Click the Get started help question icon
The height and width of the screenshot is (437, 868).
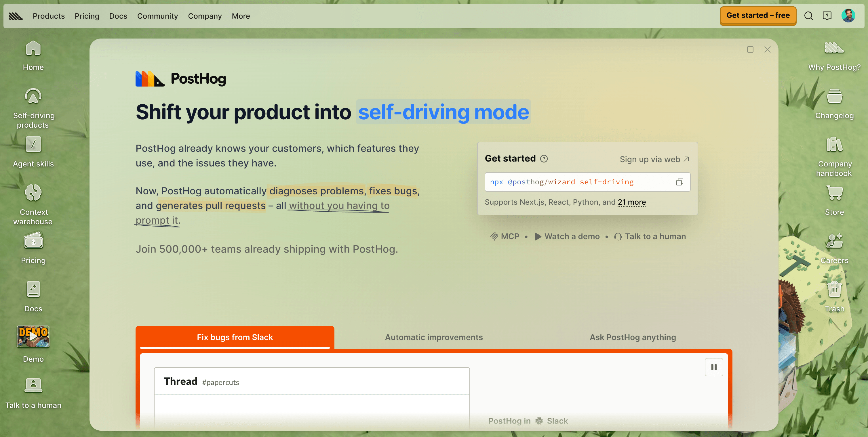point(544,159)
